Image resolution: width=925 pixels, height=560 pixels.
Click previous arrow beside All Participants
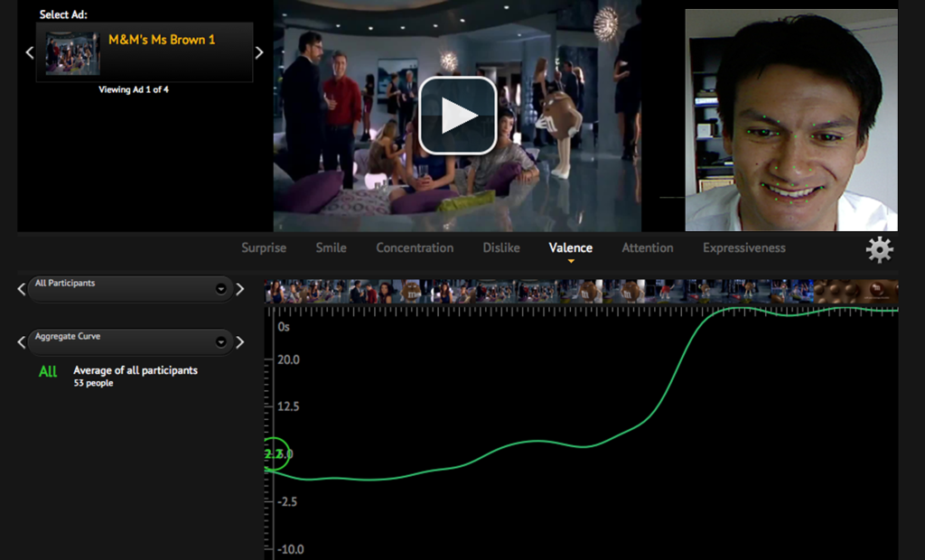pos(22,289)
